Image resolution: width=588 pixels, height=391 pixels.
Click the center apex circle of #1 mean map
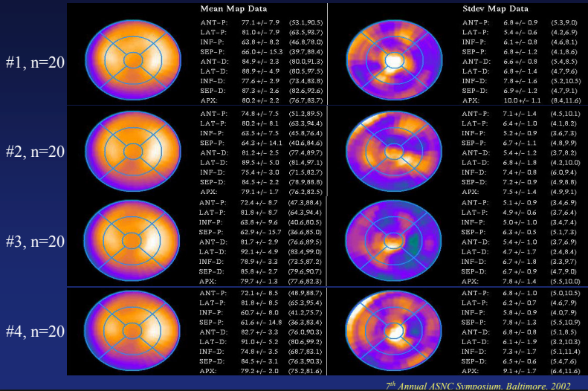point(133,59)
